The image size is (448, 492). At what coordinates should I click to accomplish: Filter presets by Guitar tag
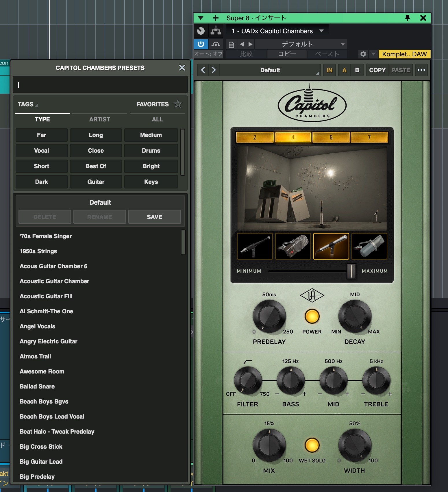point(96,182)
